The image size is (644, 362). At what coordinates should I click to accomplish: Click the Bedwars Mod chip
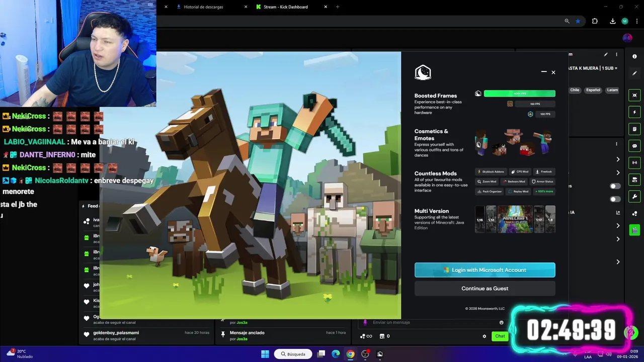pyautogui.click(x=514, y=182)
